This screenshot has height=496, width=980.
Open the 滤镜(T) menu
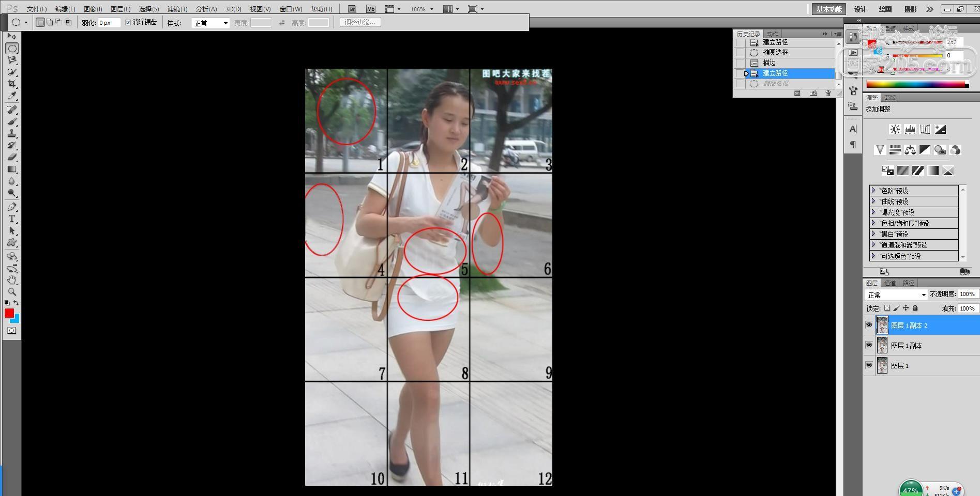coord(177,9)
